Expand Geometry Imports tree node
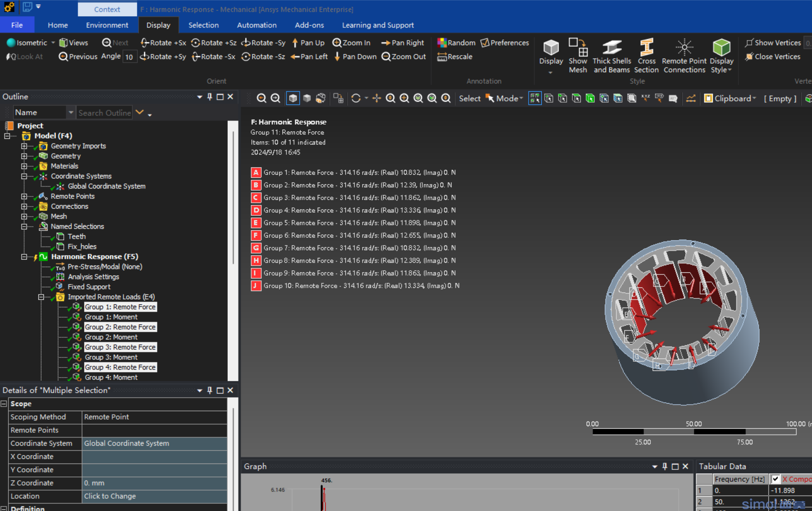This screenshot has width=812, height=511. [x=24, y=146]
